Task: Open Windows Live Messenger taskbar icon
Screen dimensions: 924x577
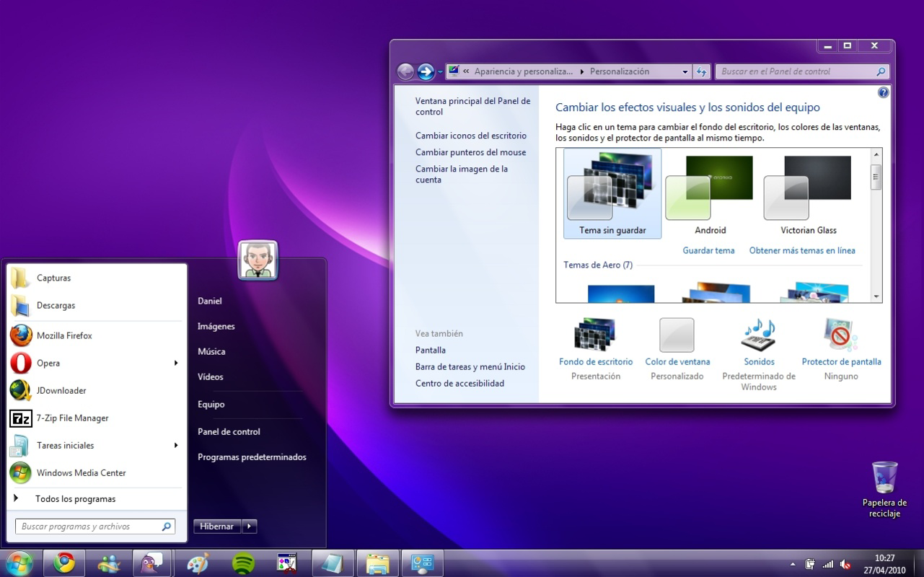Action: click(110, 563)
